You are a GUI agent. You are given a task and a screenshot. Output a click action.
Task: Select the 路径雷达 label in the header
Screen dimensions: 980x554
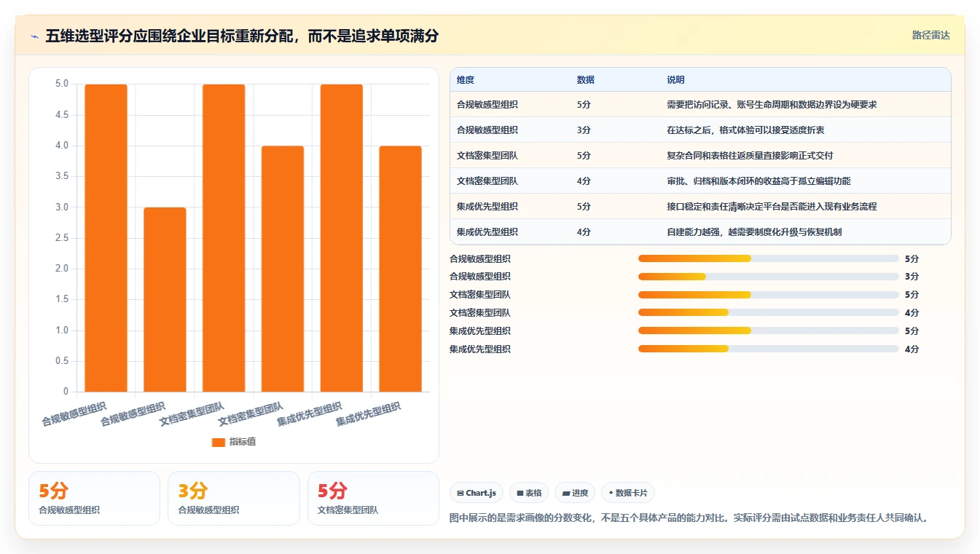pos(931,35)
